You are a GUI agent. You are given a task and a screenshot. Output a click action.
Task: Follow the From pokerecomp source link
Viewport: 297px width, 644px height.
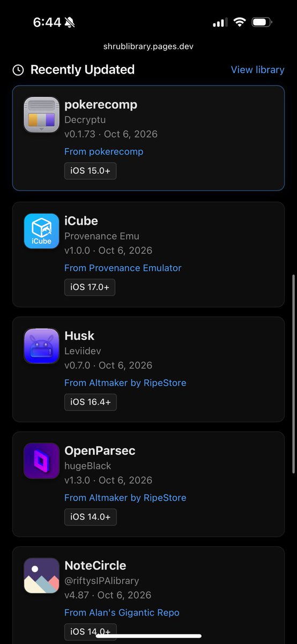(x=104, y=151)
